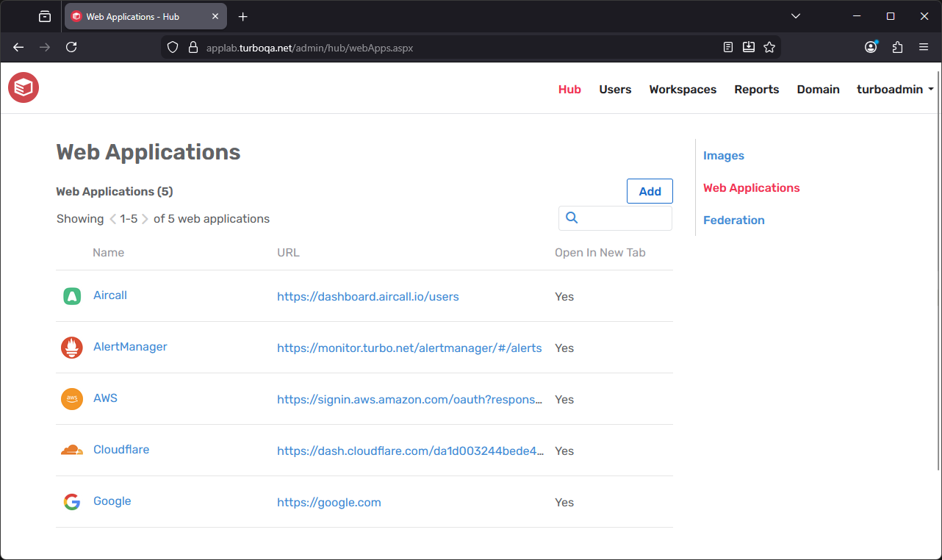The width and height of the screenshot is (942, 560).
Task: Open the Federation link
Action: tap(733, 220)
